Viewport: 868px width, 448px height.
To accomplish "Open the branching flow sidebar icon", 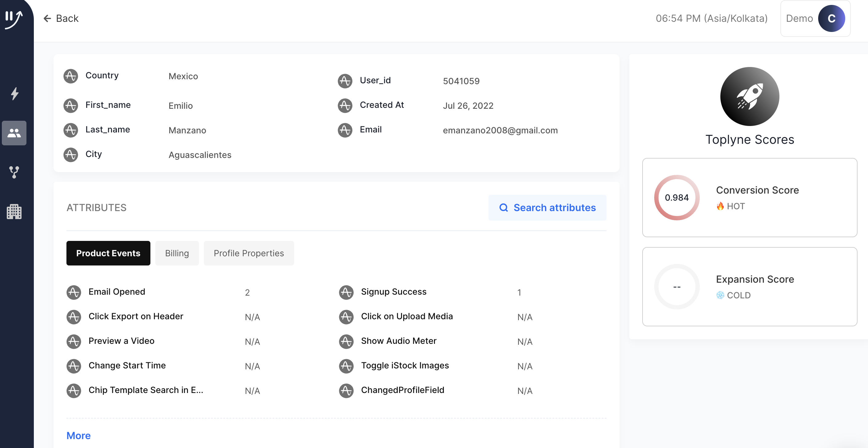I will [x=14, y=172].
